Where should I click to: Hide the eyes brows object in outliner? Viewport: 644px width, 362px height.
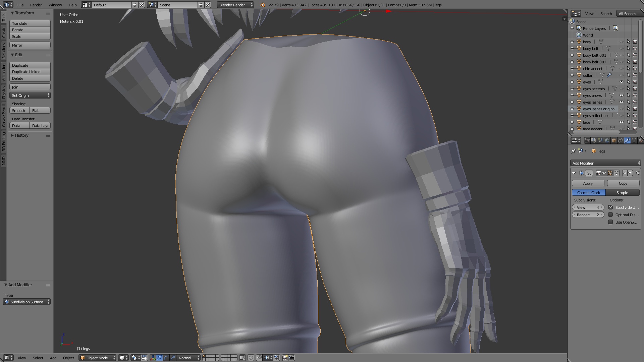click(622, 95)
